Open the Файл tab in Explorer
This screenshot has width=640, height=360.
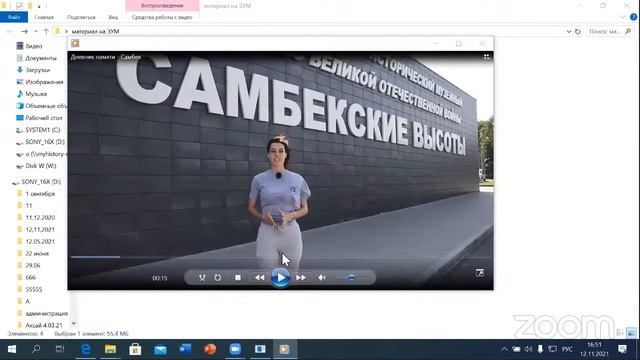click(14, 17)
